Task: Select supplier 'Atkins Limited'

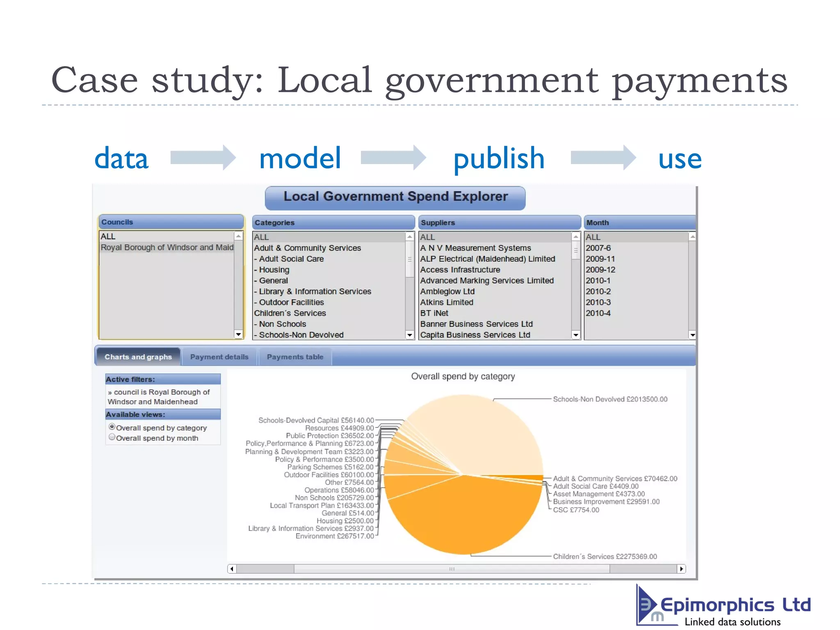Action: pos(495,302)
